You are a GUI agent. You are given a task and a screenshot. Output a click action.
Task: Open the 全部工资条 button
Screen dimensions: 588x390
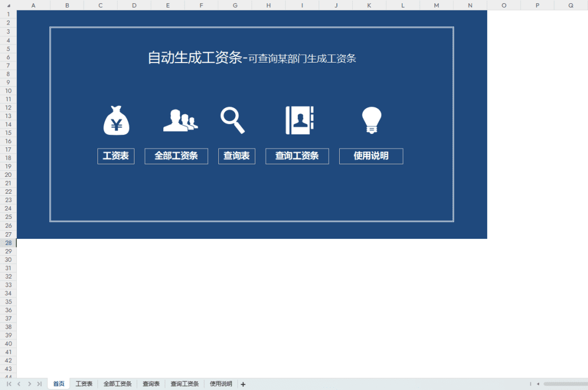click(x=176, y=156)
